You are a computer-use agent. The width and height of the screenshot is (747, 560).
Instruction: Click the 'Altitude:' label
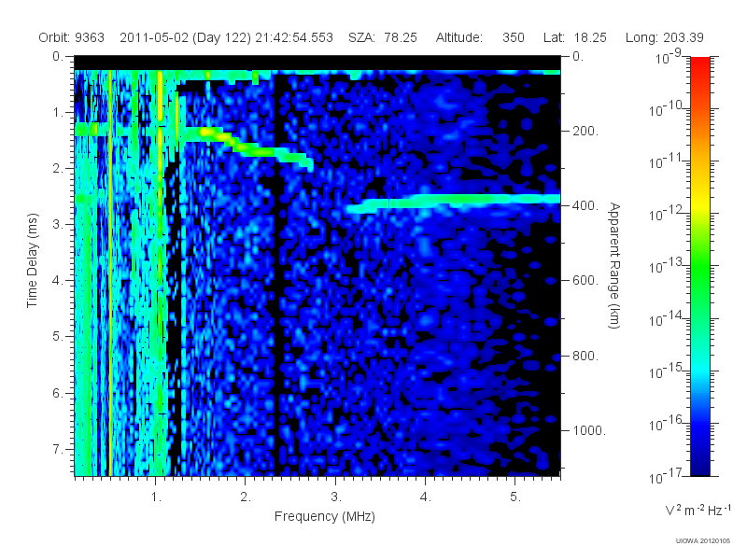458,37
